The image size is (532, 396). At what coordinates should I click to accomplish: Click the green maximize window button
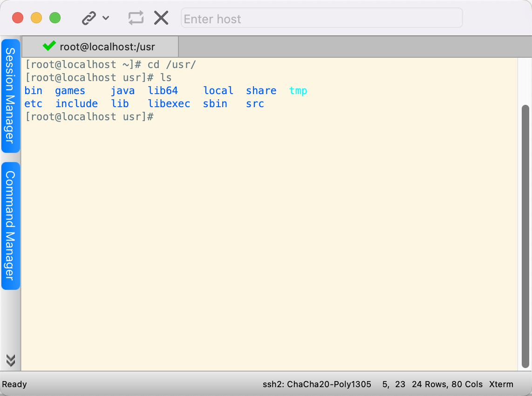pos(55,18)
